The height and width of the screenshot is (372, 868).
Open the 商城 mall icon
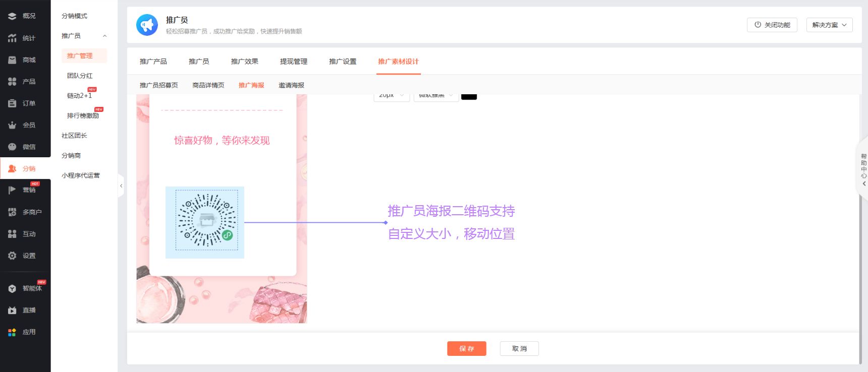[x=12, y=60]
